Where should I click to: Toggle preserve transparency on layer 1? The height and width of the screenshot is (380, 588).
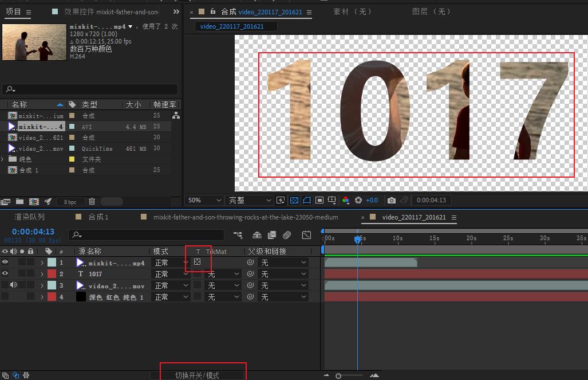point(198,262)
